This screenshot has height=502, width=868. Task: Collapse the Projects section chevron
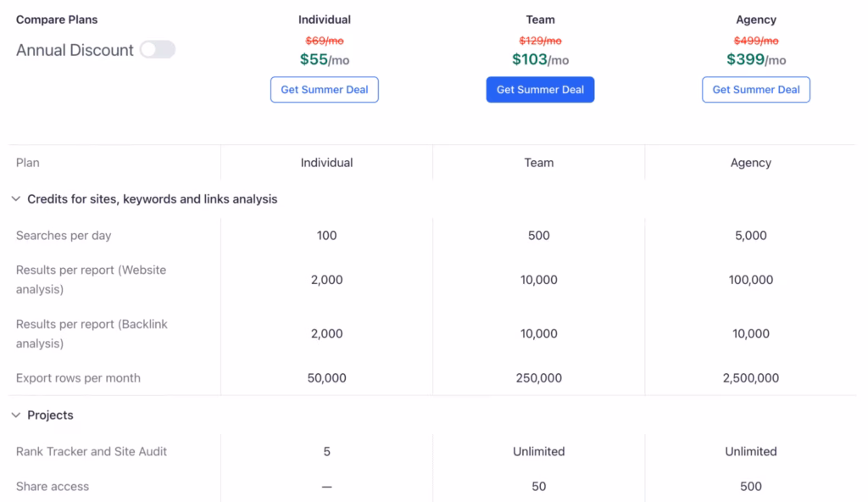[x=16, y=416]
